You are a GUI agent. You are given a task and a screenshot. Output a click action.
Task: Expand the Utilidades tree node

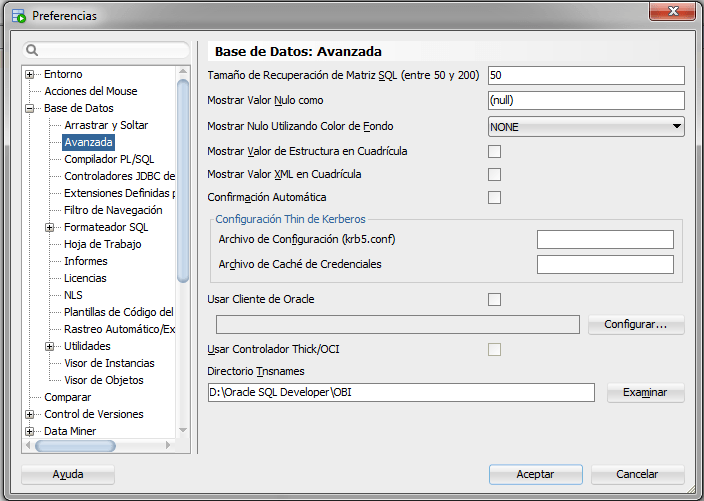pyautogui.click(x=50, y=346)
